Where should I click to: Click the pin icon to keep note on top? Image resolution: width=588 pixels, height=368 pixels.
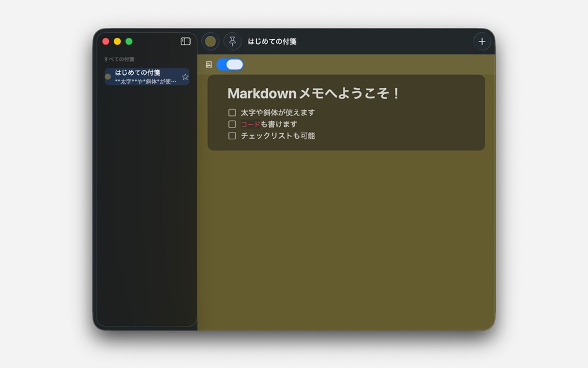coord(232,41)
